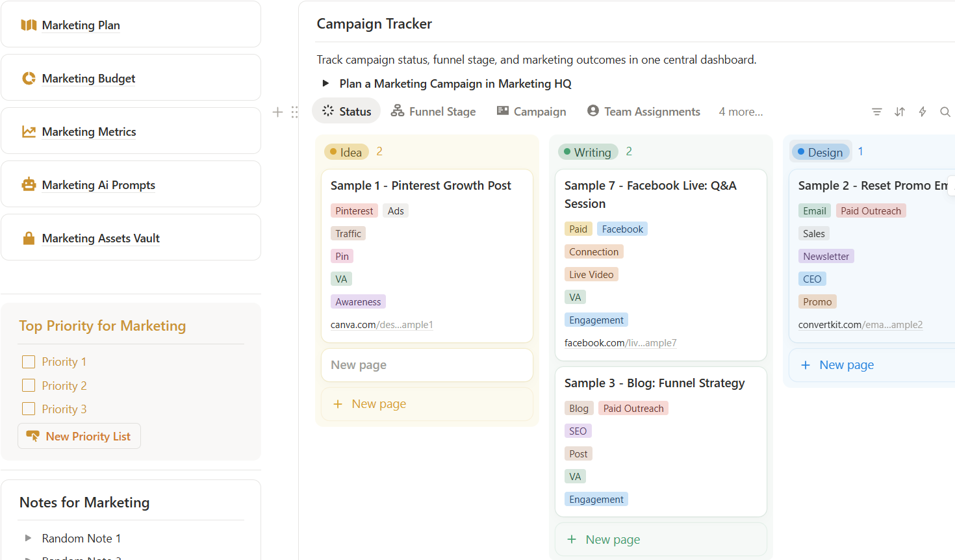The image size is (955, 560).
Task: Click the six-dot drag handle icon
Action: 294,112
